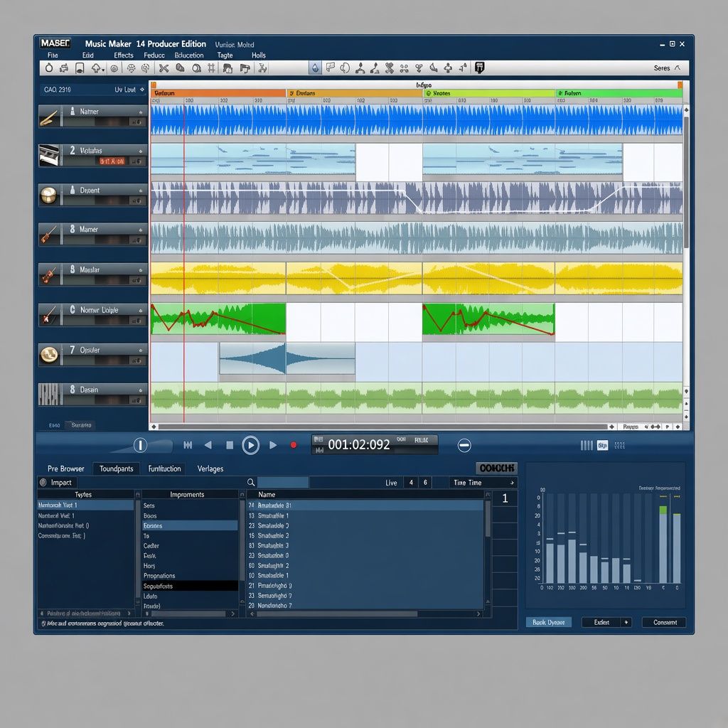The image size is (728, 728).
Task: Click the save disk-shaped toolbar icon
Action: click(80, 69)
